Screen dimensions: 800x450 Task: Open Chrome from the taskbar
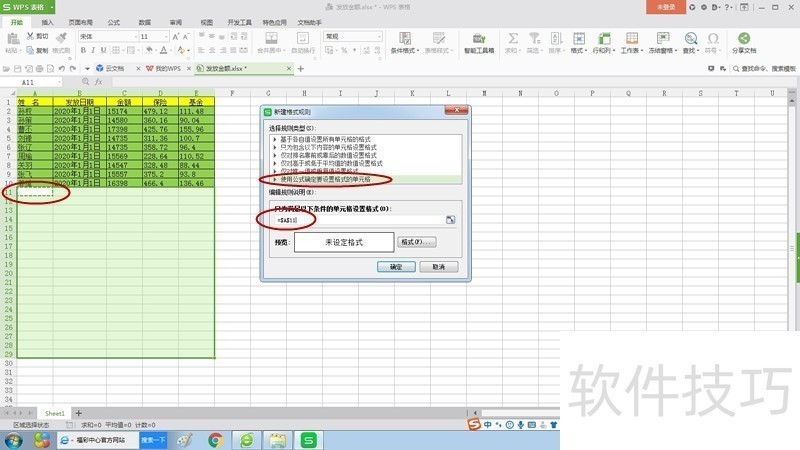(x=215, y=440)
